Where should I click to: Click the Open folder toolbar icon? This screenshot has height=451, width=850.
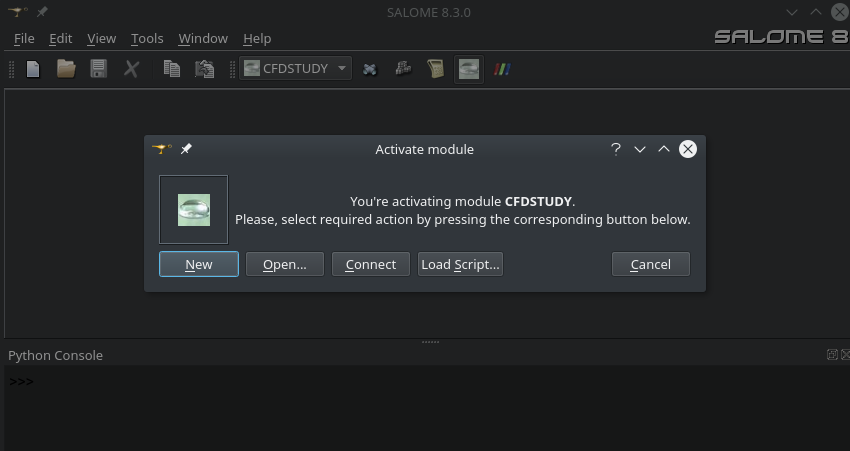coord(66,69)
